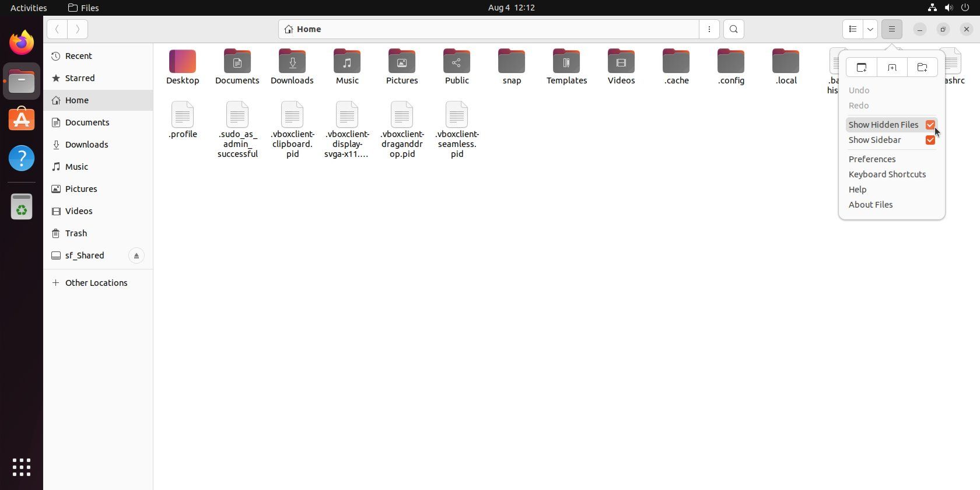Open the clock and calendar panel

[512, 8]
